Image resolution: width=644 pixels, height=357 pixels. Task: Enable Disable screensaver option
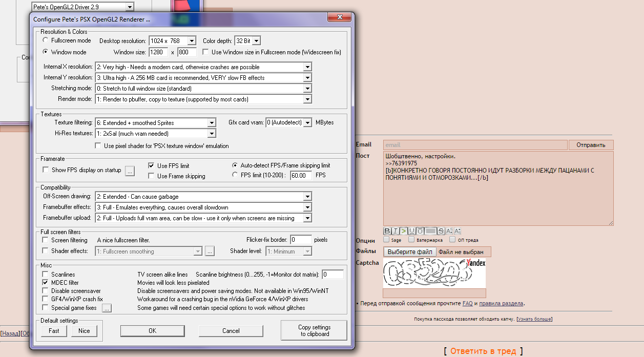pos(46,291)
